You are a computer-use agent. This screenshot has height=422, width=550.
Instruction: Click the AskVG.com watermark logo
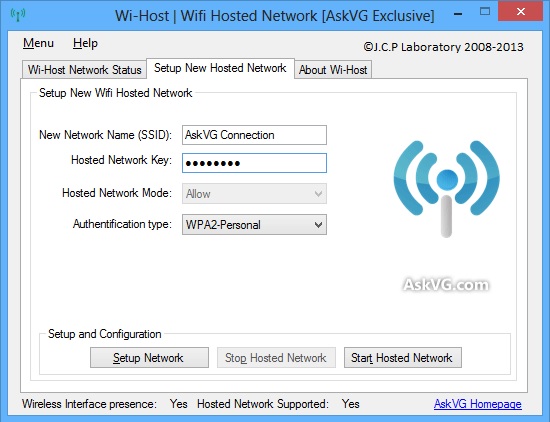tap(446, 285)
